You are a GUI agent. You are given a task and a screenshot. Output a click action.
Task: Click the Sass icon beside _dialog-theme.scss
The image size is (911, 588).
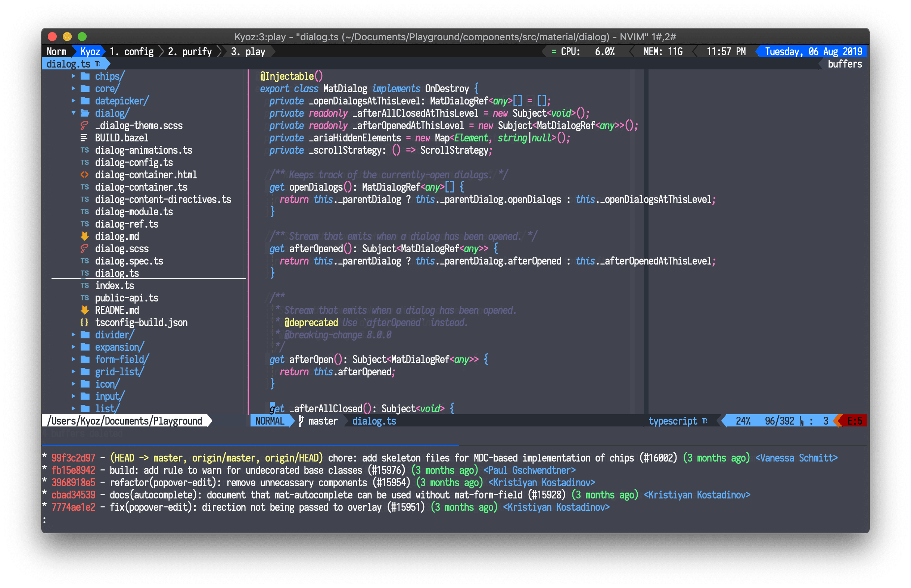coord(84,126)
